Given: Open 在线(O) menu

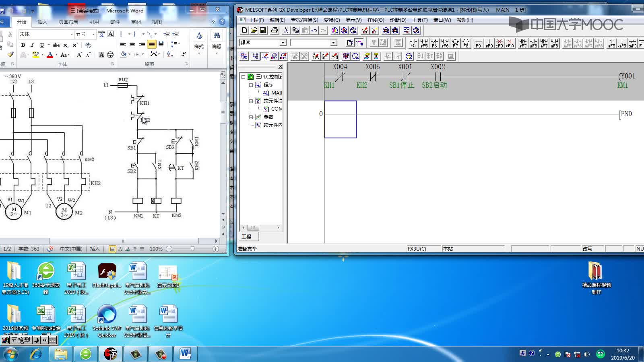Looking at the screenshot, I should click(x=376, y=20).
